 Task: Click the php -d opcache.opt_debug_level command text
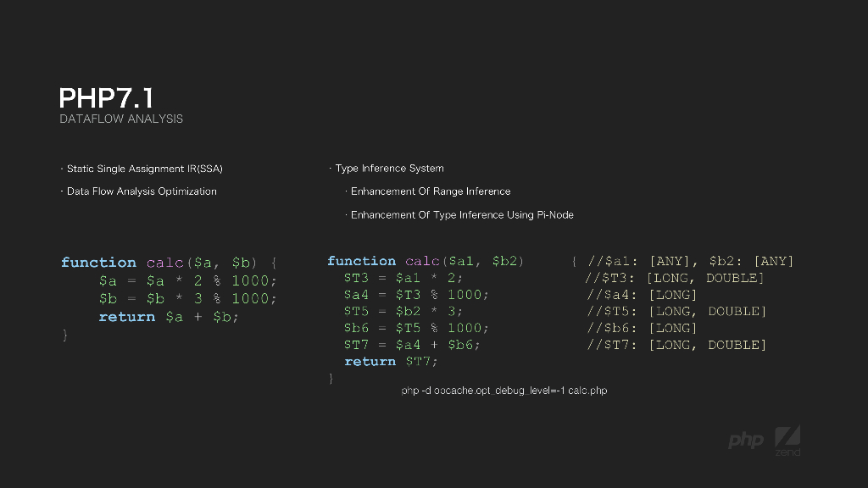tap(504, 391)
